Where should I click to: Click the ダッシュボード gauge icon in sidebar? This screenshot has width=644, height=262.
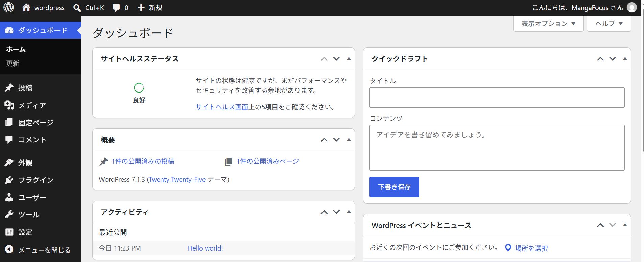click(x=9, y=30)
